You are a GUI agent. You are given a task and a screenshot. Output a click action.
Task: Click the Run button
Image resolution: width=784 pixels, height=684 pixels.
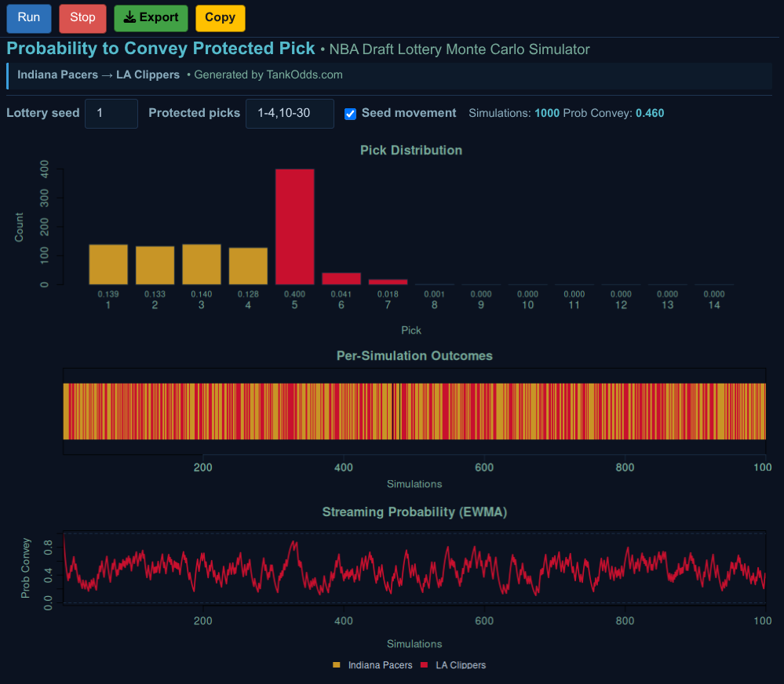(x=28, y=18)
